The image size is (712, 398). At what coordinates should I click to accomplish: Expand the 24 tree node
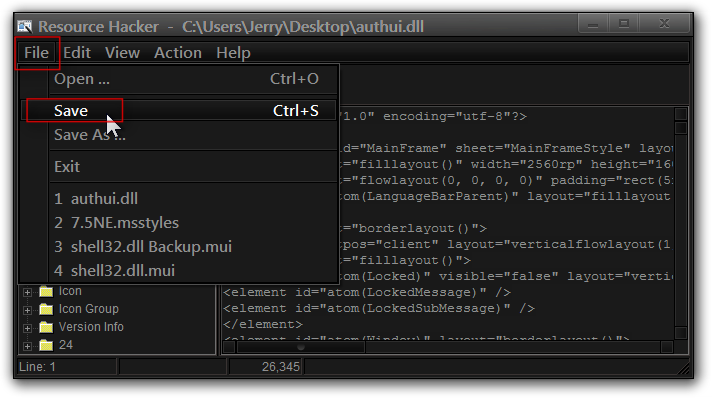point(27,346)
